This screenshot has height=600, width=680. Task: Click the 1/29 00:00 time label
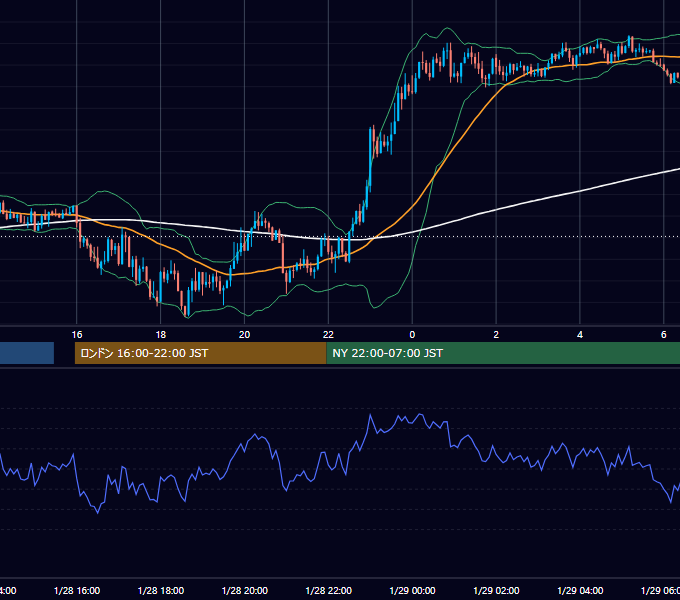pyautogui.click(x=412, y=590)
